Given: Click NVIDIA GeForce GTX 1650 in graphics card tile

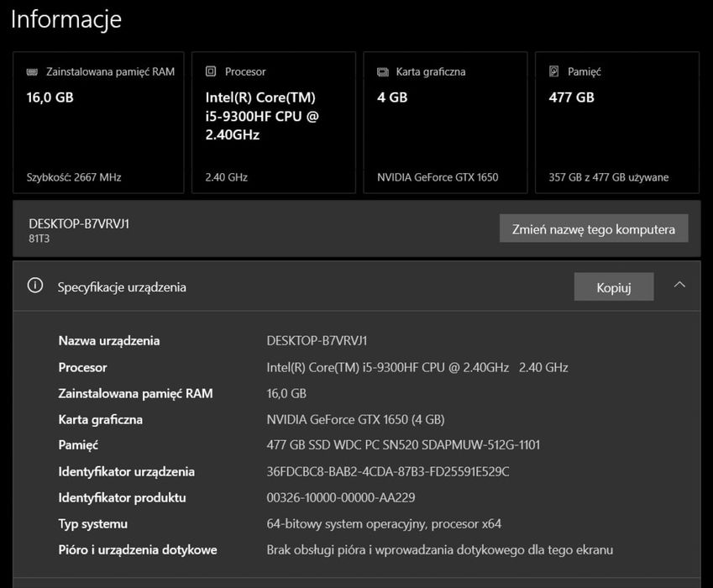Looking at the screenshot, I should pos(438,177).
